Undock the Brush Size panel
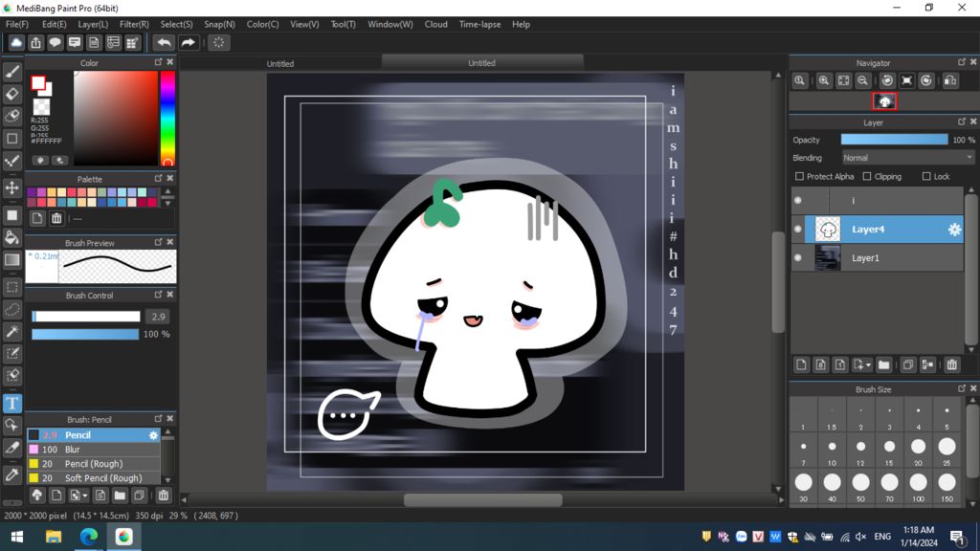This screenshot has height=551, width=980. coord(961,388)
